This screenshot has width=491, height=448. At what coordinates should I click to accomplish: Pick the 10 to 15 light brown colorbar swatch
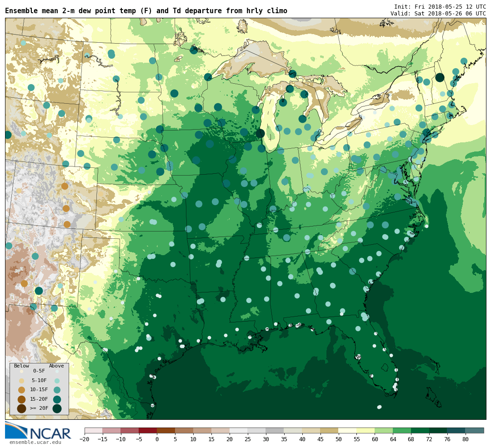click(202, 430)
